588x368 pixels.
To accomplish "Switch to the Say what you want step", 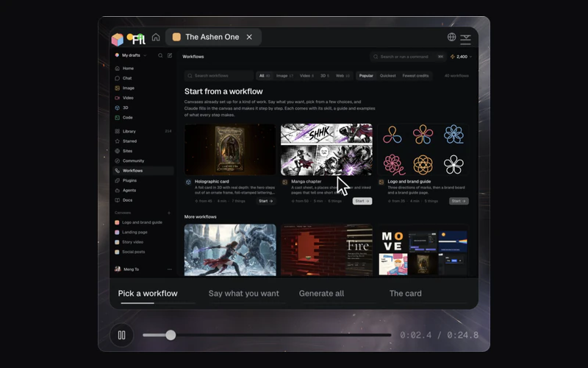I will (244, 293).
